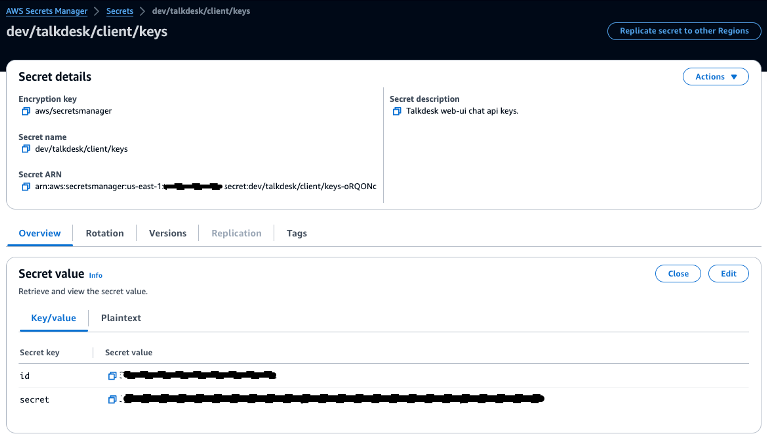Click the 'id' secret key cell

(24, 376)
